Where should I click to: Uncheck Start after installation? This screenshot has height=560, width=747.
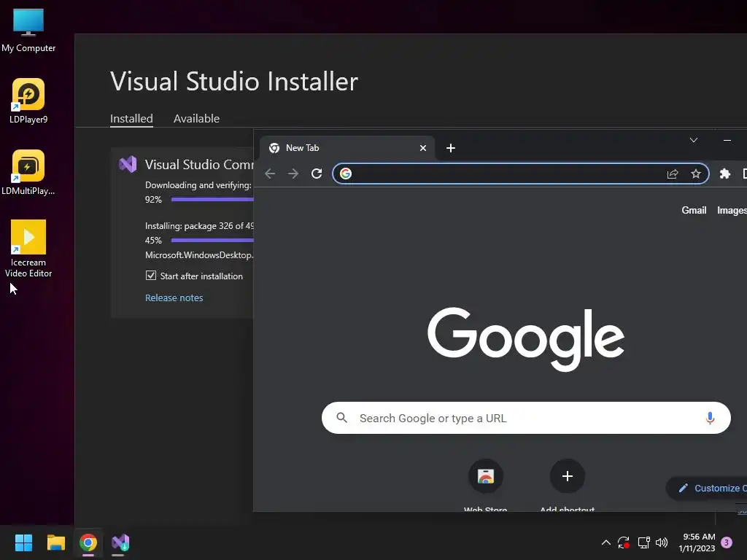point(150,276)
